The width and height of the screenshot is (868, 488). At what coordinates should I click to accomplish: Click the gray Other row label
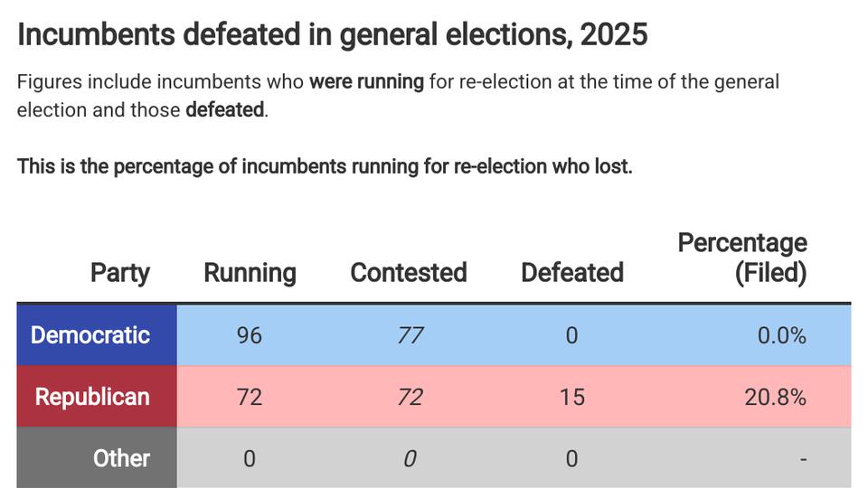coord(121,458)
